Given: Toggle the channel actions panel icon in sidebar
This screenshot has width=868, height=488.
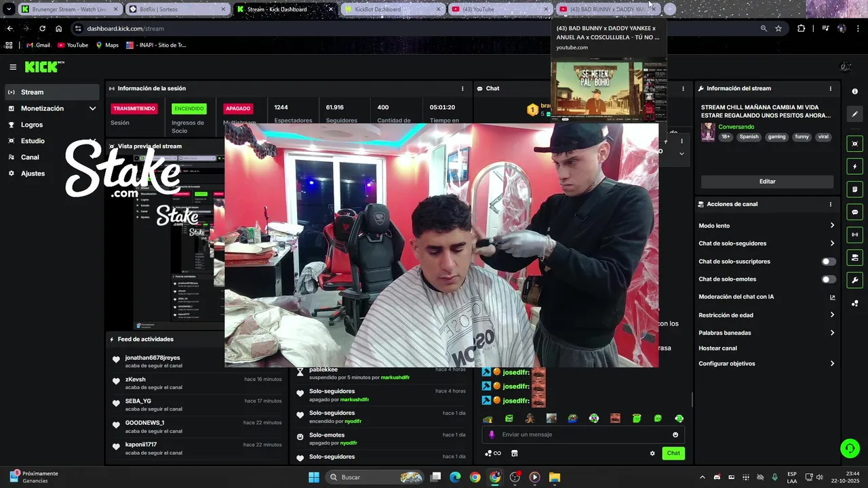Looking at the screenshot, I should 854,258.
